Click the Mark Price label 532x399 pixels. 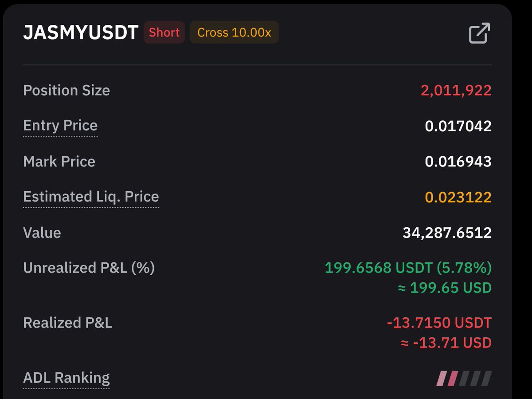(59, 162)
